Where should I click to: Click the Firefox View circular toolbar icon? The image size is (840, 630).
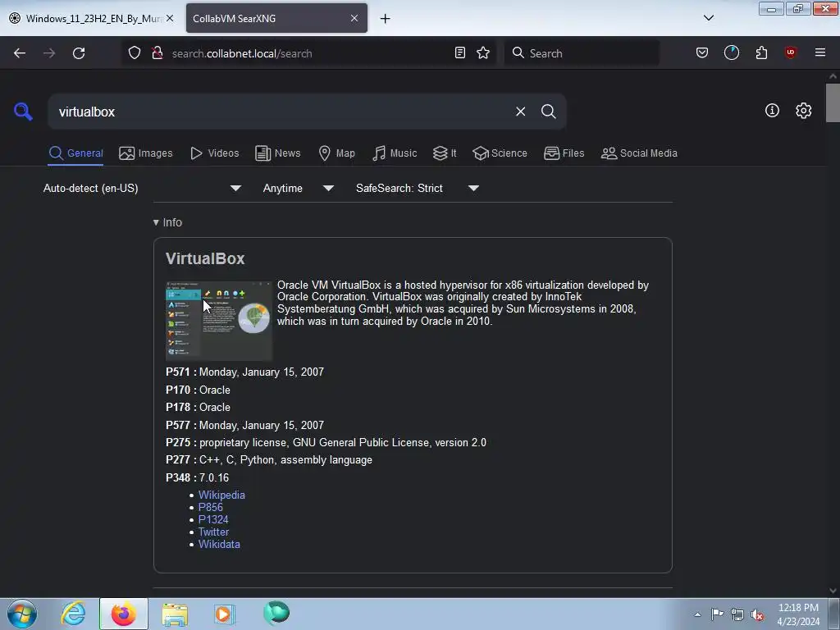point(731,52)
